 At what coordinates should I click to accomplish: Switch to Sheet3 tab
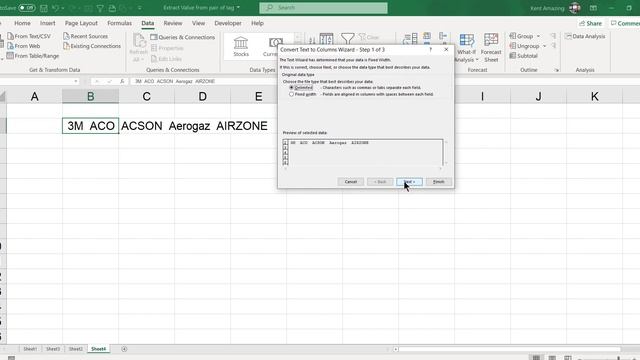coord(53,349)
